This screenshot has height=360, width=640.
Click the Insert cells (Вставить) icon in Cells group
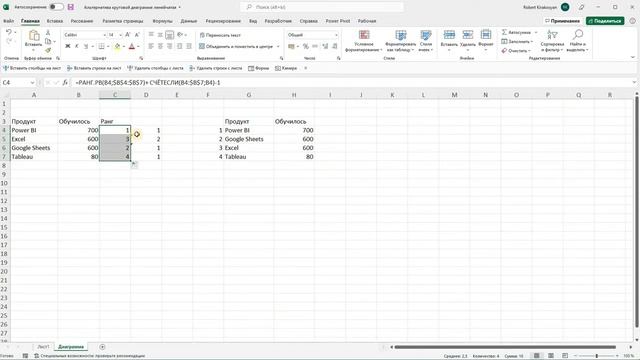tap(449, 35)
